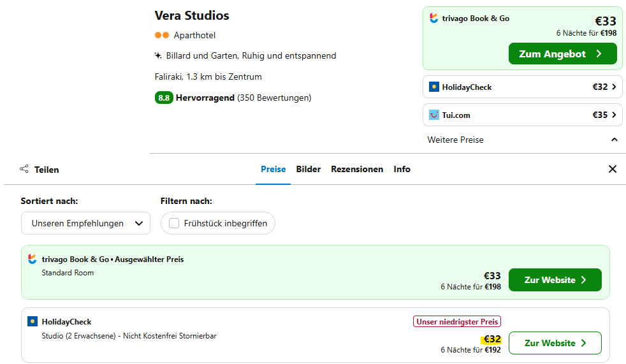Switch to the Bilder tab

coord(308,169)
